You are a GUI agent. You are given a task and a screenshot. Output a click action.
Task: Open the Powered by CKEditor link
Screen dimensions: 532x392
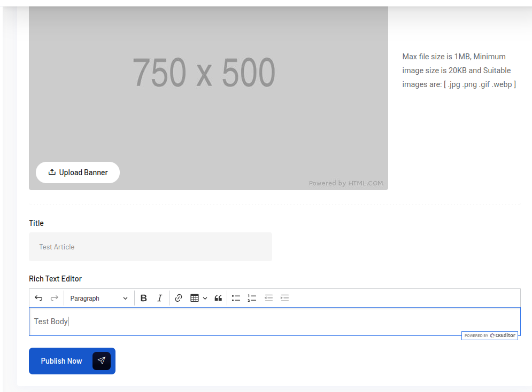[490, 335]
